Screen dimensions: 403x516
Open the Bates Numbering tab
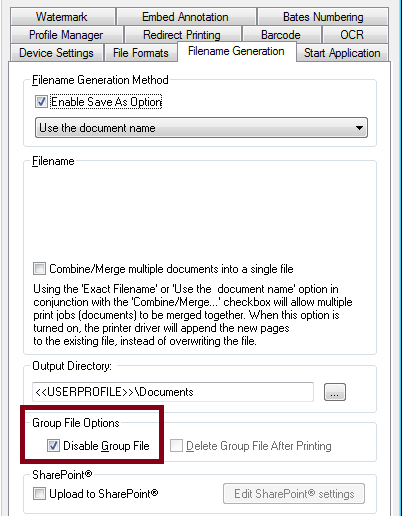coord(323,17)
